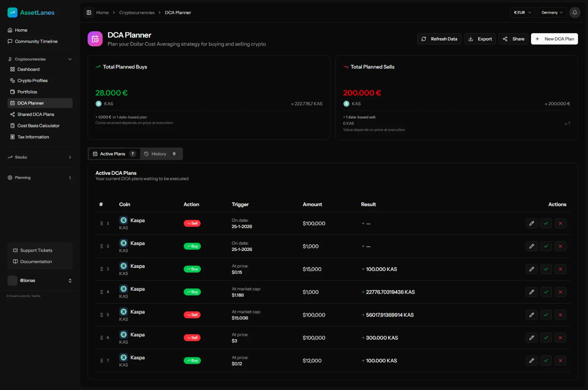This screenshot has width=588, height=390.
Task: Switch to the History tab
Action: pyautogui.click(x=161, y=154)
